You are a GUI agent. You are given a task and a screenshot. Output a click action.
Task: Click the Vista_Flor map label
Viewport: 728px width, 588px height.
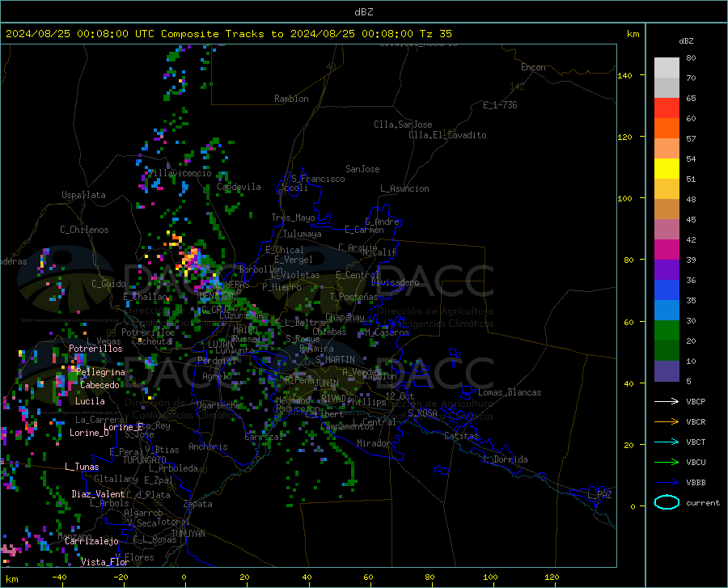105,562
